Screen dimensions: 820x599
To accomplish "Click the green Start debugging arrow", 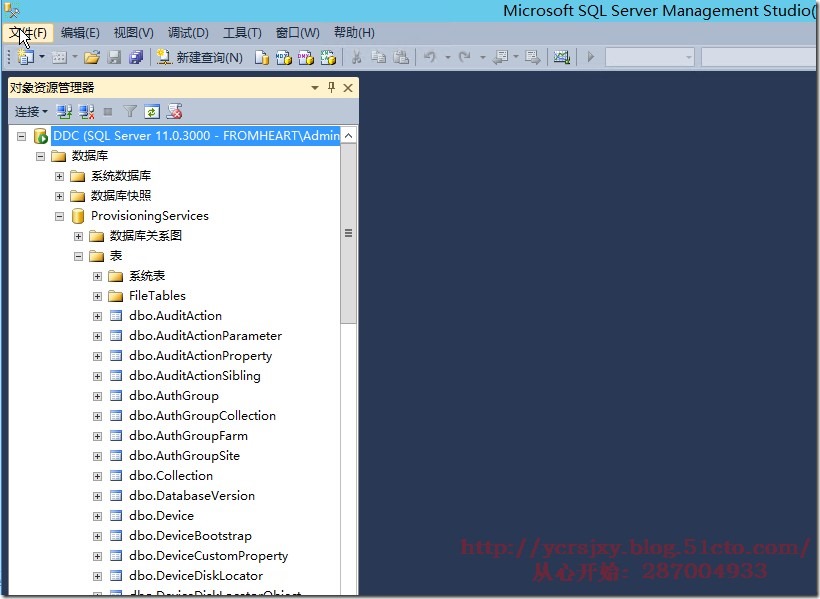I will tap(591, 56).
